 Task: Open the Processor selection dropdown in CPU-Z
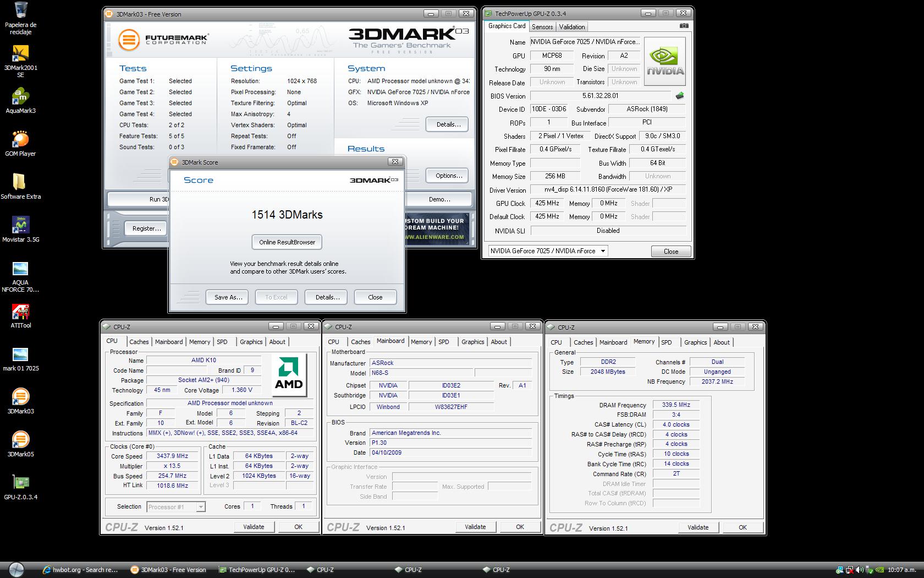(175, 507)
